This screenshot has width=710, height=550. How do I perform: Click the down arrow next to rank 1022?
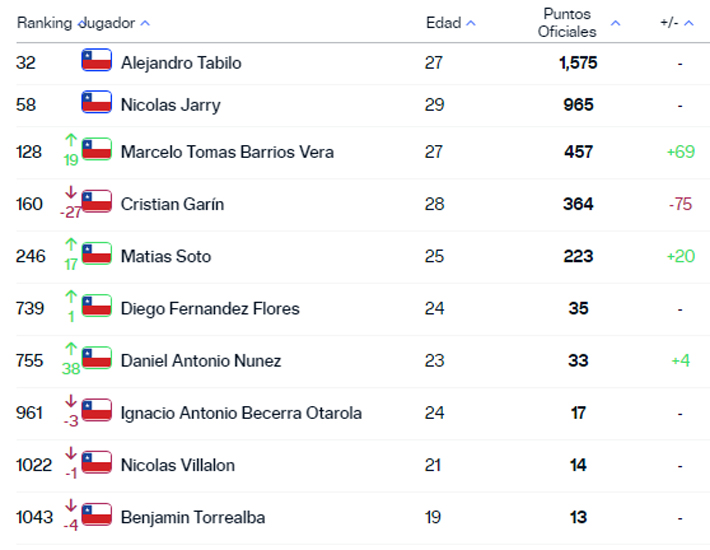[71, 453]
